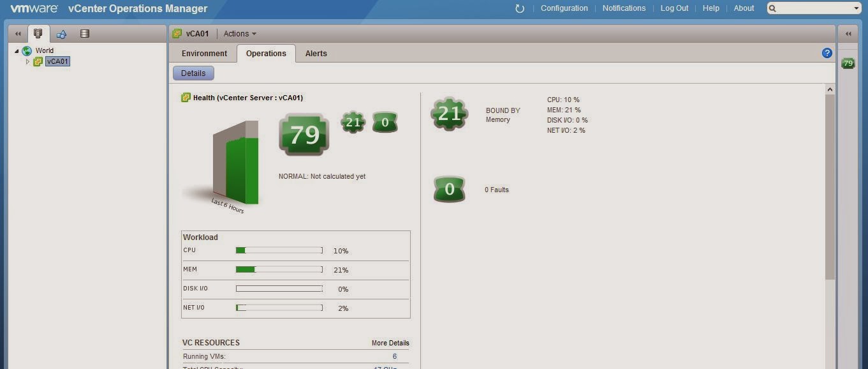Collapse the left navigation panel
868x369 pixels.
click(x=18, y=34)
